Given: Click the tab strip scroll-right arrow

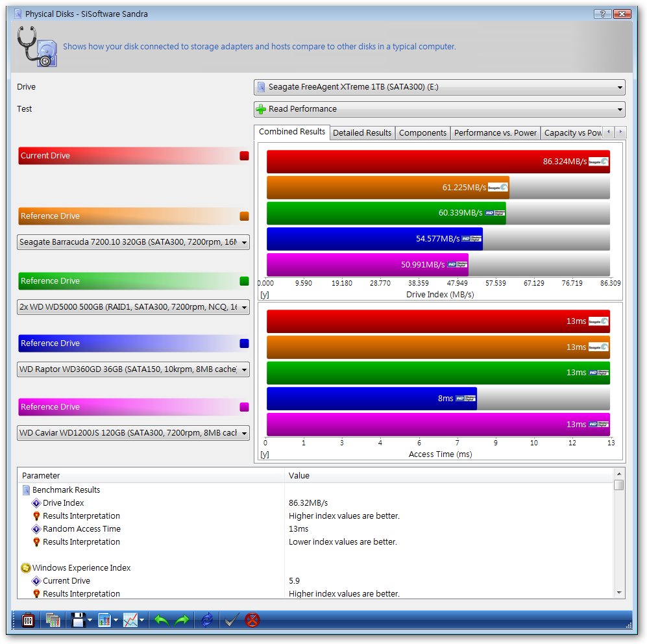Looking at the screenshot, I should (x=620, y=132).
